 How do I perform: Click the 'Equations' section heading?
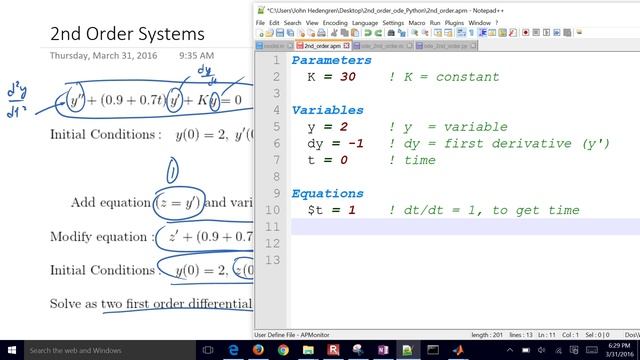pos(327,193)
